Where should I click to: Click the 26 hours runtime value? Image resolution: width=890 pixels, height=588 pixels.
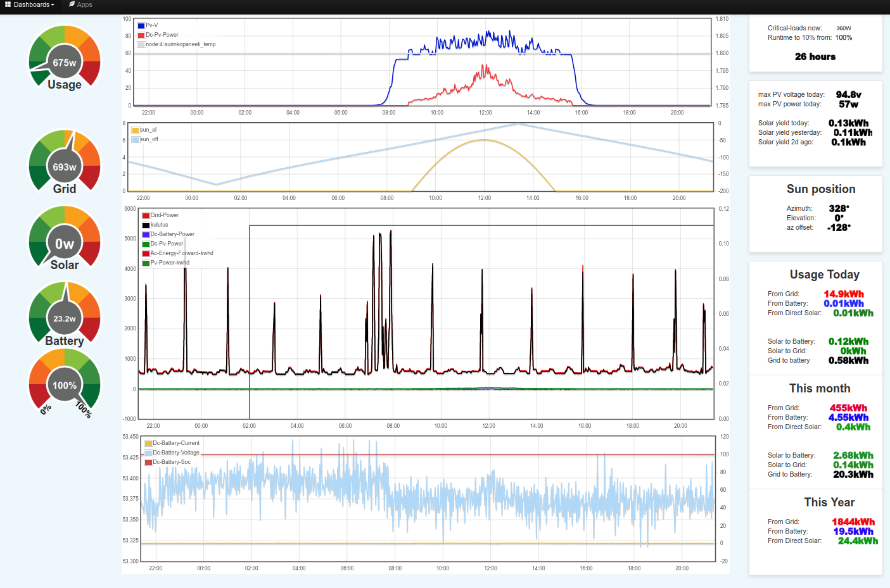click(815, 57)
